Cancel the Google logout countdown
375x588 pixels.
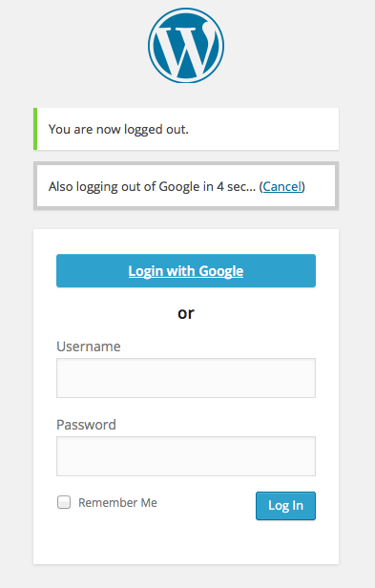[282, 186]
